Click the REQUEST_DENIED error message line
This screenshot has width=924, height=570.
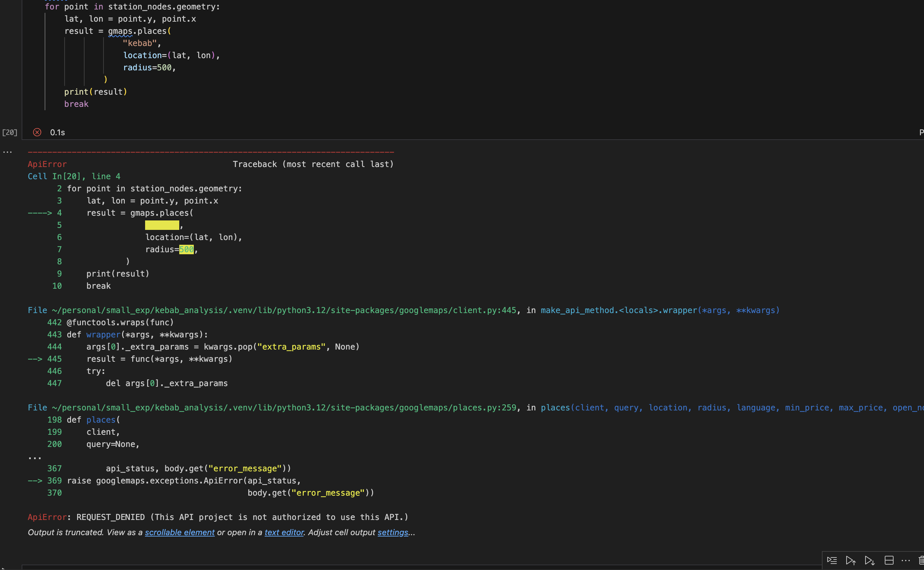pos(218,517)
